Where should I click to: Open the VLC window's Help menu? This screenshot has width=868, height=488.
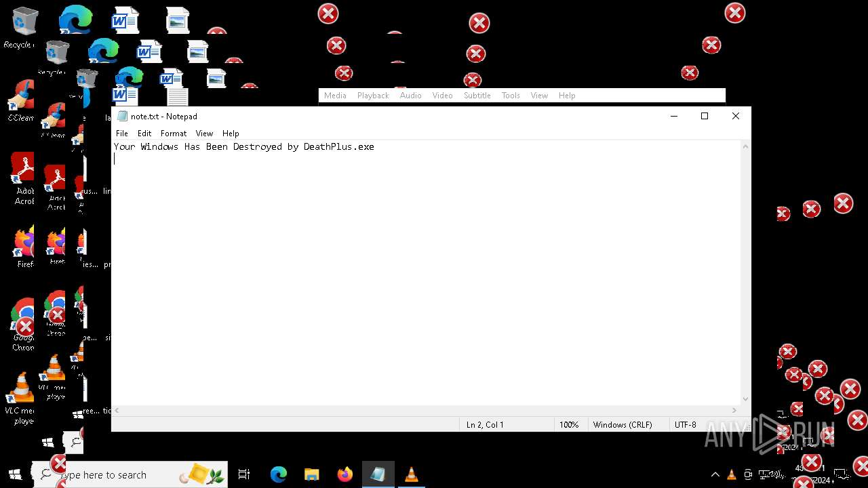(x=567, y=96)
